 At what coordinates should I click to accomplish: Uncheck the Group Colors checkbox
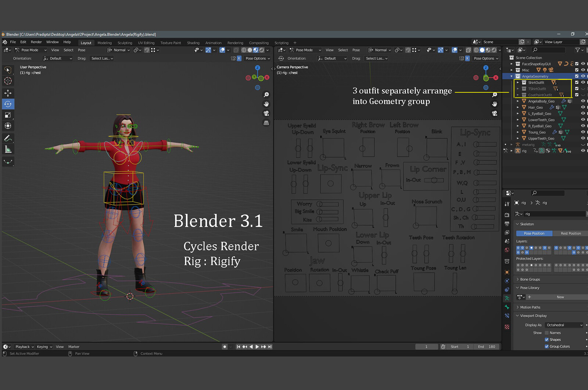point(547,347)
